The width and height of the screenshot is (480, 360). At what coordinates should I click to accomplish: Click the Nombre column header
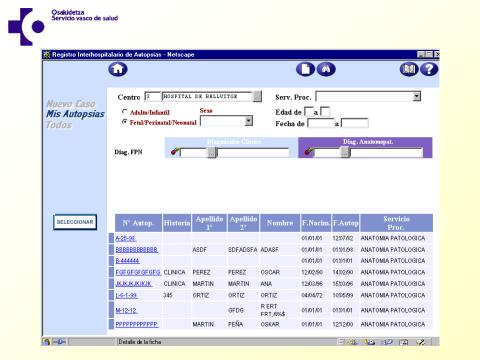[x=280, y=223]
